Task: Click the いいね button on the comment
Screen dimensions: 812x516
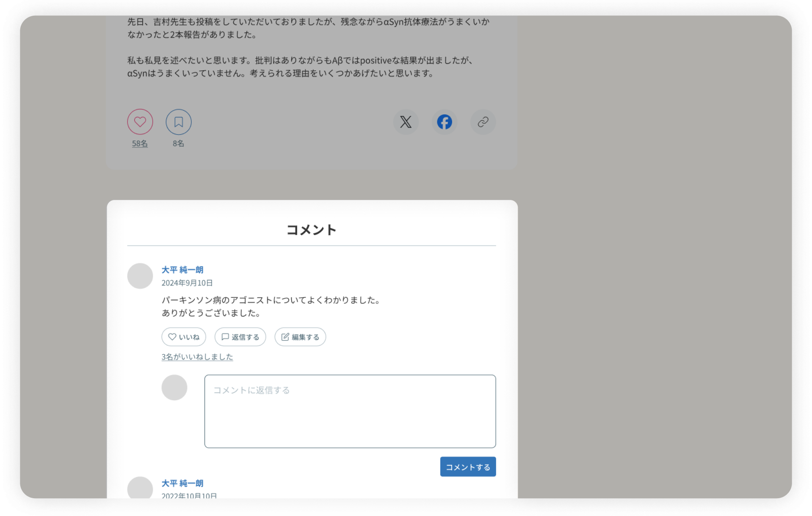Action: click(183, 337)
